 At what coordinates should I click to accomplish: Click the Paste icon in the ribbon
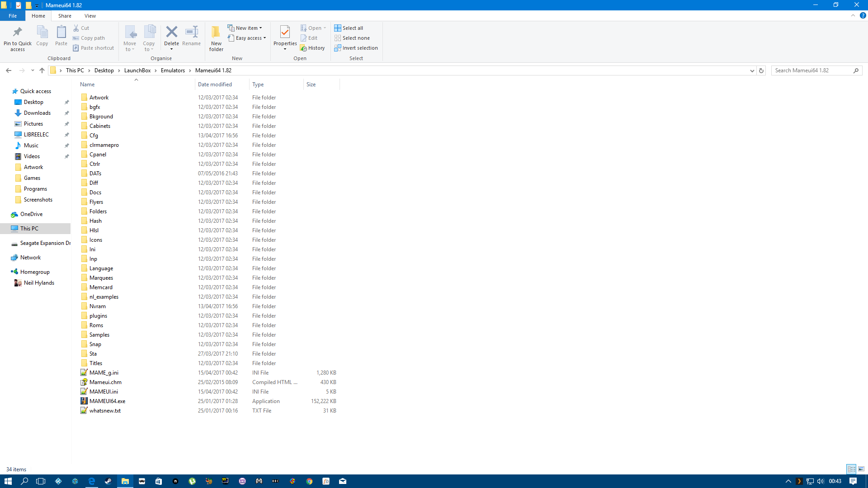(x=61, y=32)
